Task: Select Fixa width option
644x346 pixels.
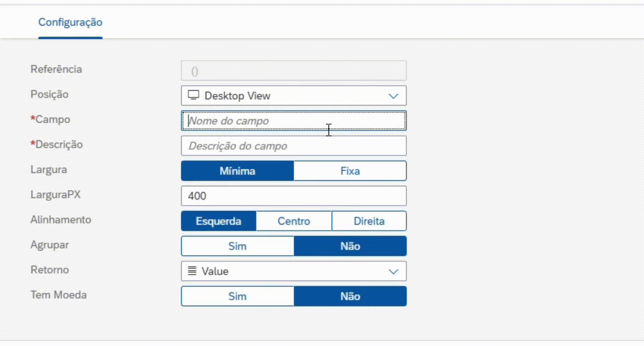Action: (x=350, y=171)
